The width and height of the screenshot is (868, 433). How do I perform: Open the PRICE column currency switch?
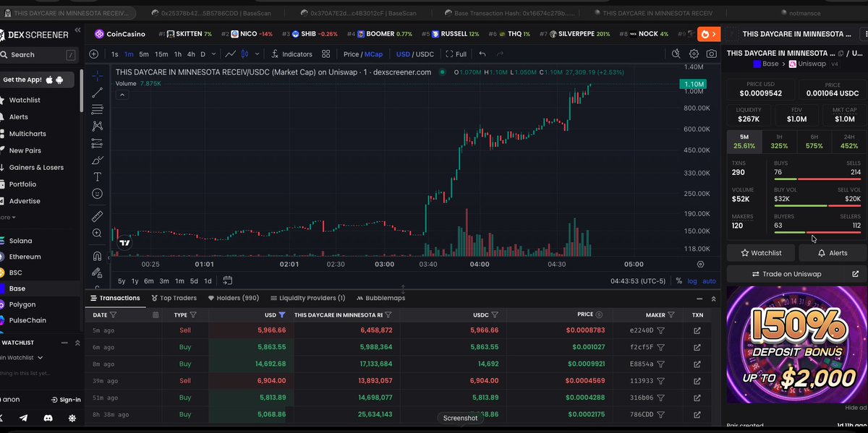[x=600, y=314]
